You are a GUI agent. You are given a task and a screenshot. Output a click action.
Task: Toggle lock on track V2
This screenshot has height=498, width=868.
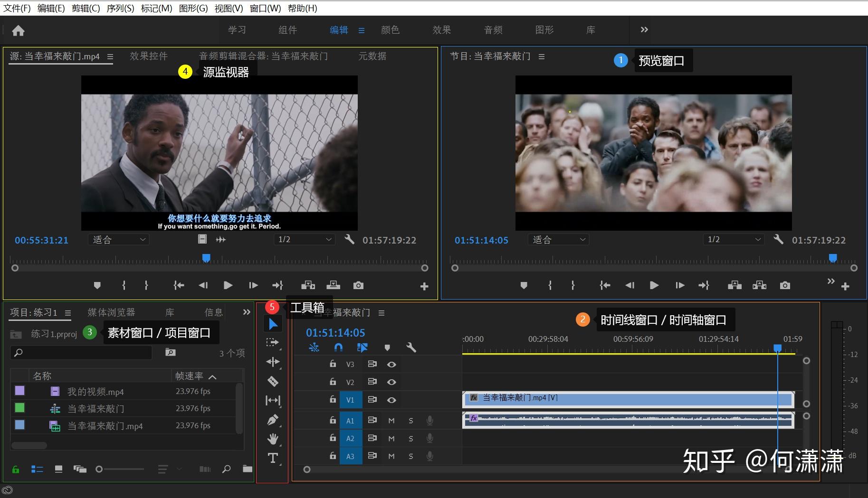tap(333, 382)
